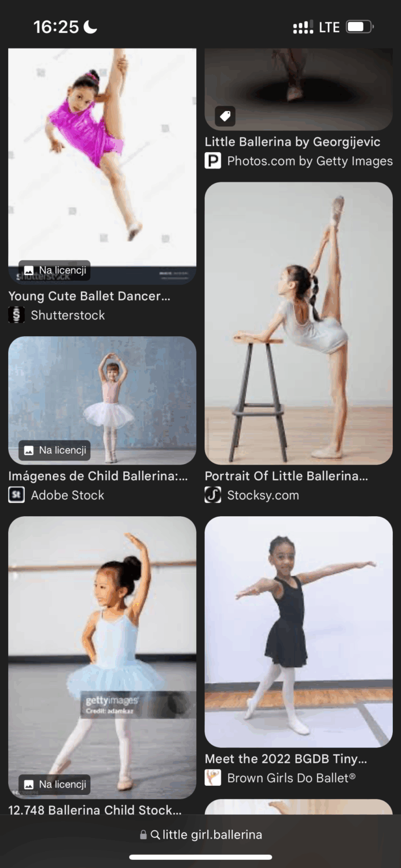
Task: Open 'Meet the 2022 BGDB Tiny...' link
Action: pos(286,759)
